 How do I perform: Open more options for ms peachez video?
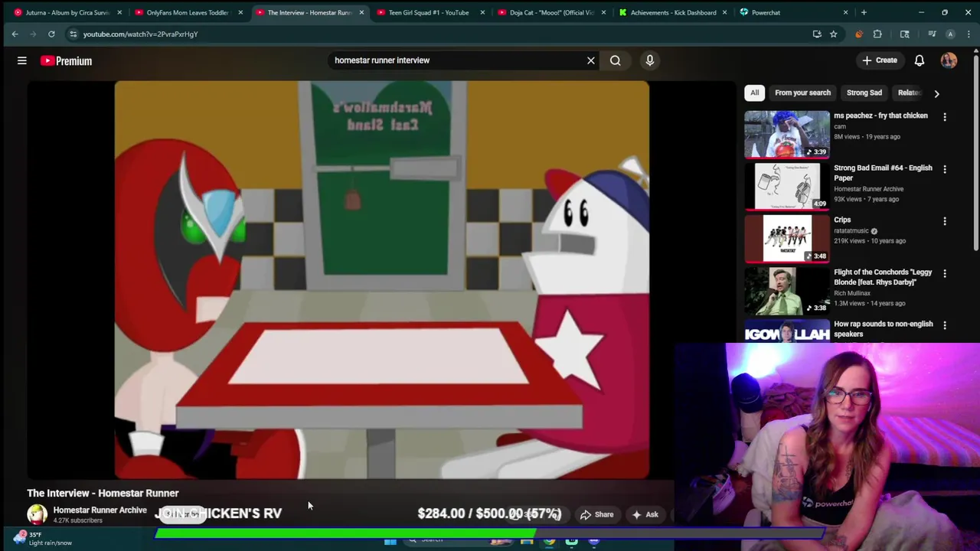(945, 117)
